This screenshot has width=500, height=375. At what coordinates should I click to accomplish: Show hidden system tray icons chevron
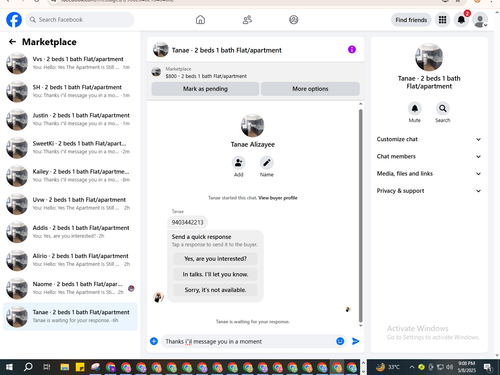pos(412,367)
